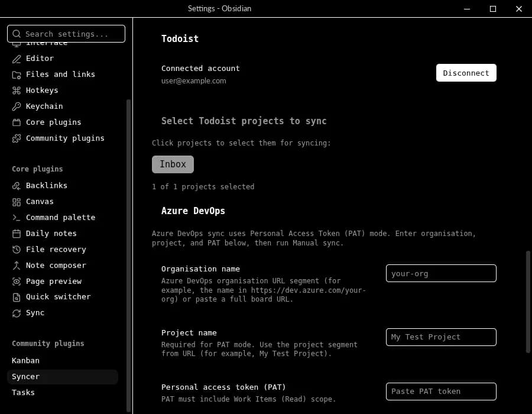Click 'Select Todoist projects to sync' heading

(244, 121)
